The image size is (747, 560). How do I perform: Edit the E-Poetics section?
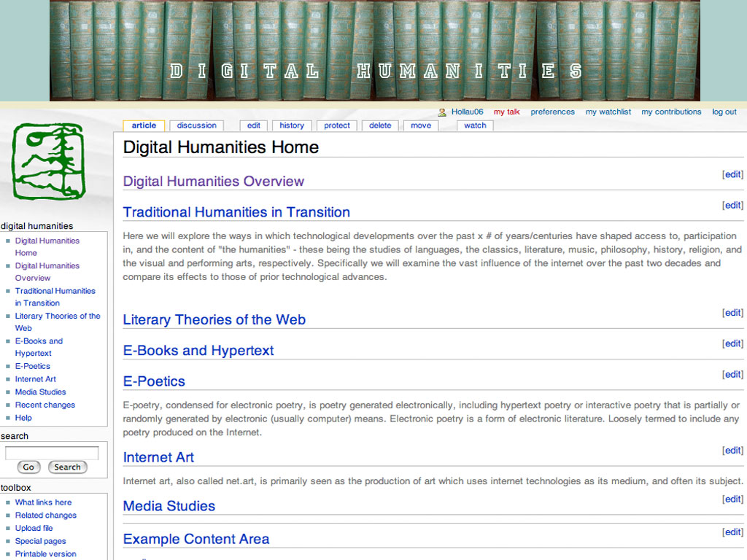tap(732, 374)
